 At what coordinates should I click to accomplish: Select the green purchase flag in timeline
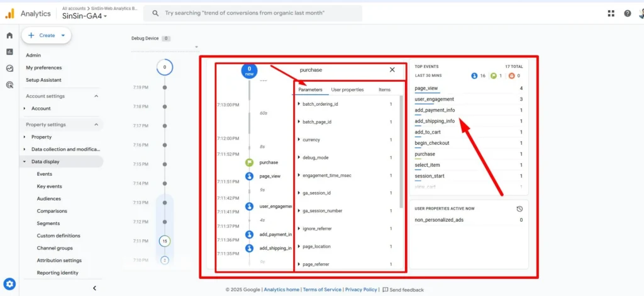pos(249,162)
